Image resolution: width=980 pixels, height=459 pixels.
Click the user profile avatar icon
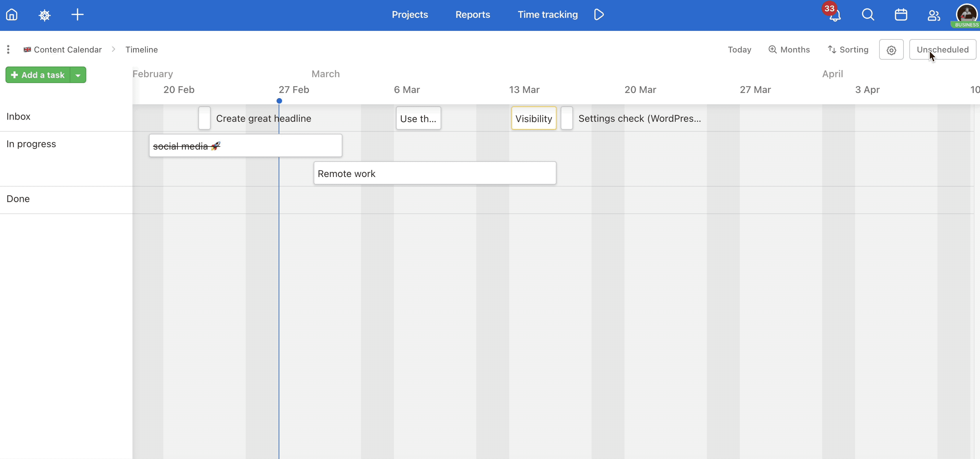(965, 14)
